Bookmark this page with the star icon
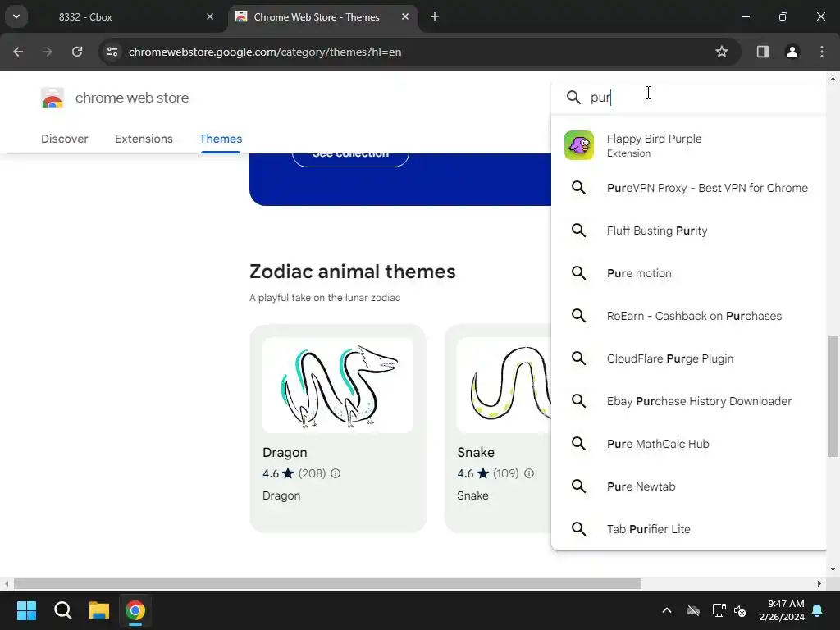This screenshot has width=840, height=630. [722, 52]
